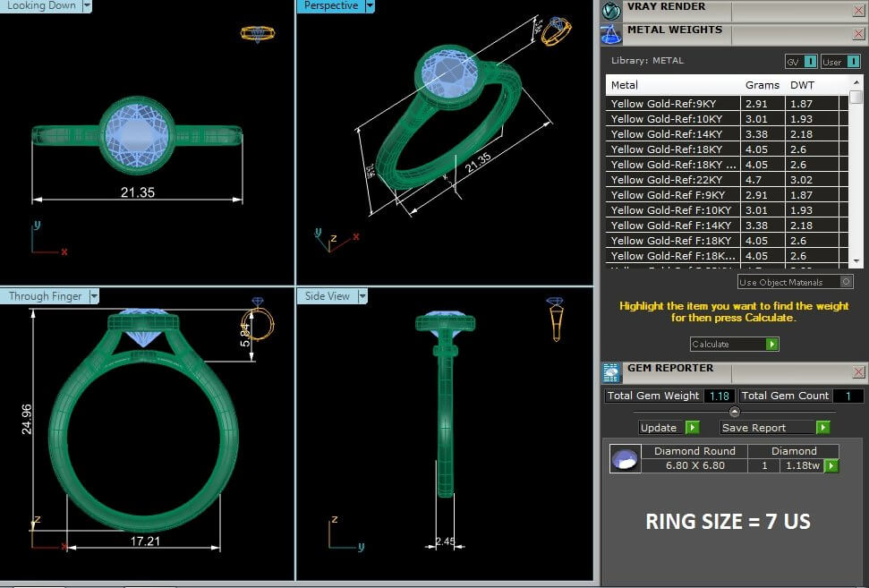This screenshot has width=869, height=588.
Task: Click the metal list vertical scrollbar handle
Action: pos(856,97)
